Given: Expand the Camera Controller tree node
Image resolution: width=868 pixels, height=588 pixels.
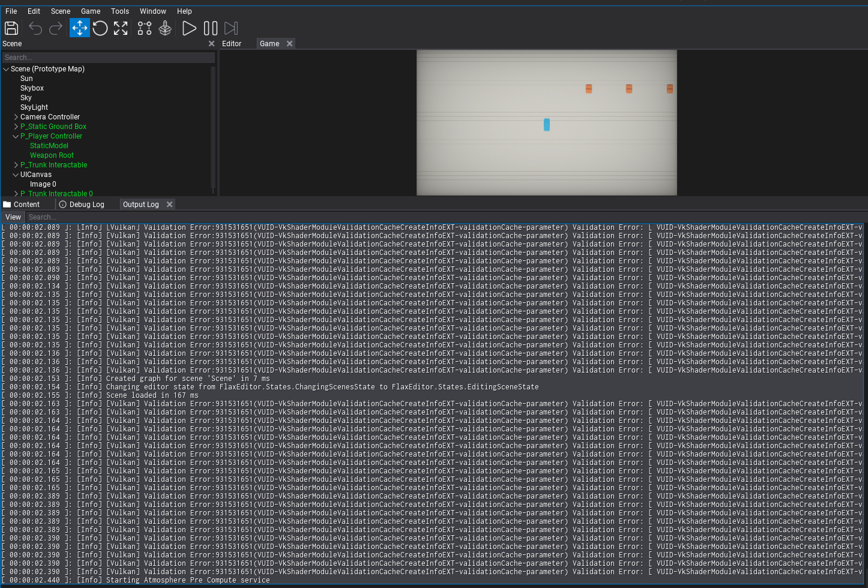Looking at the screenshot, I should tap(16, 117).
